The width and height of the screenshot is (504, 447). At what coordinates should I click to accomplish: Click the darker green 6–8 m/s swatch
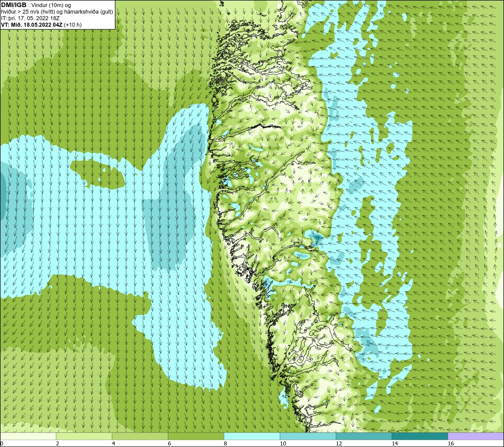coord(196,436)
